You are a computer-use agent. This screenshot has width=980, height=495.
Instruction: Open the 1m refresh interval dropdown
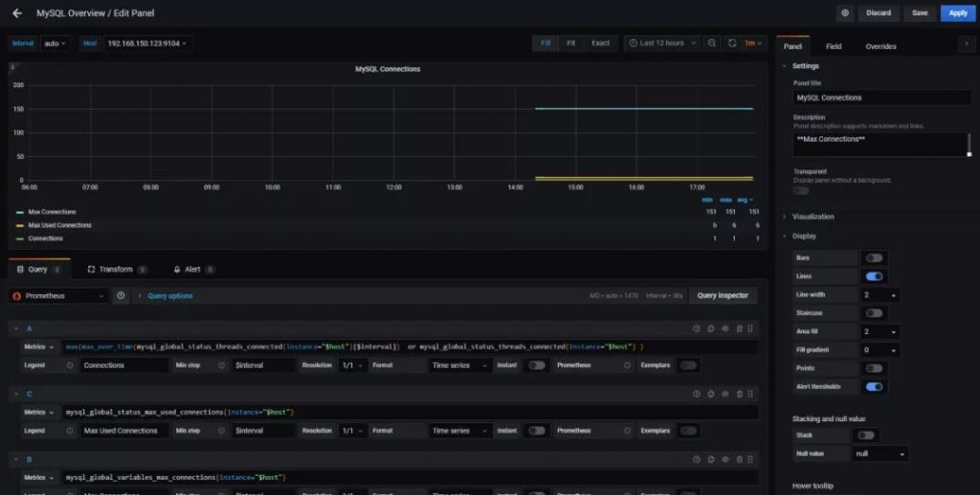coord(753,43)
